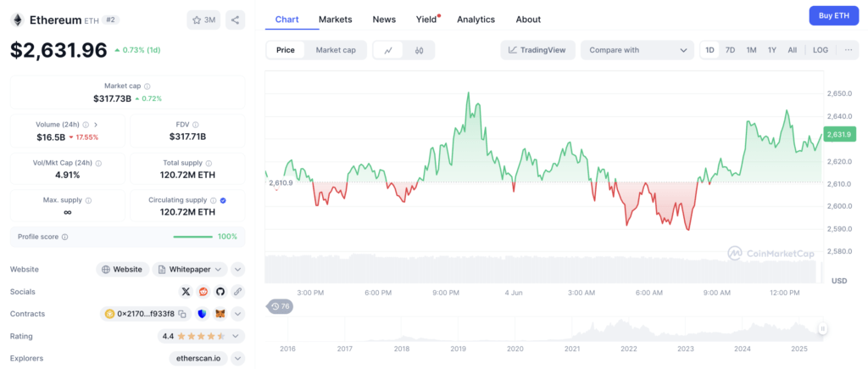This screenshot has width=868, height=369.
Task: Show info for Vol/Mkt Cap (24h)
Action: [98, 164]
